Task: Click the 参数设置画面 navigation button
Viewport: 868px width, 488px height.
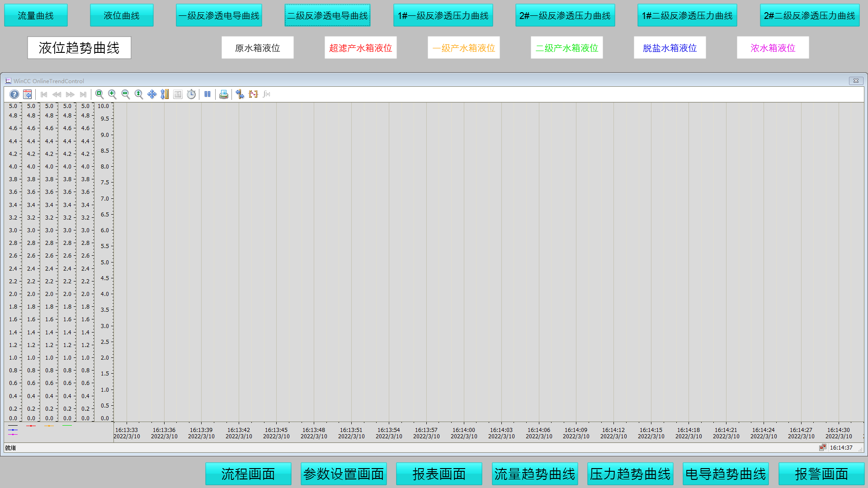Action: pyautogui.click(x=344, y=474)
